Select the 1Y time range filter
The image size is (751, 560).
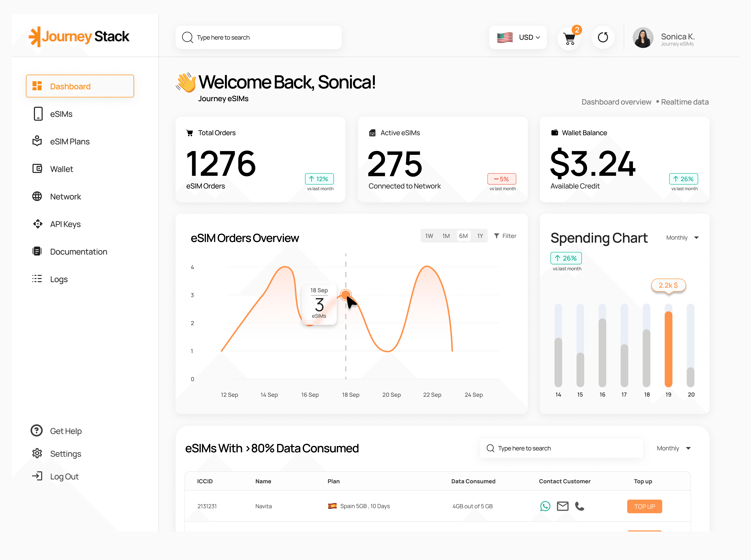[x=480, y=236]
